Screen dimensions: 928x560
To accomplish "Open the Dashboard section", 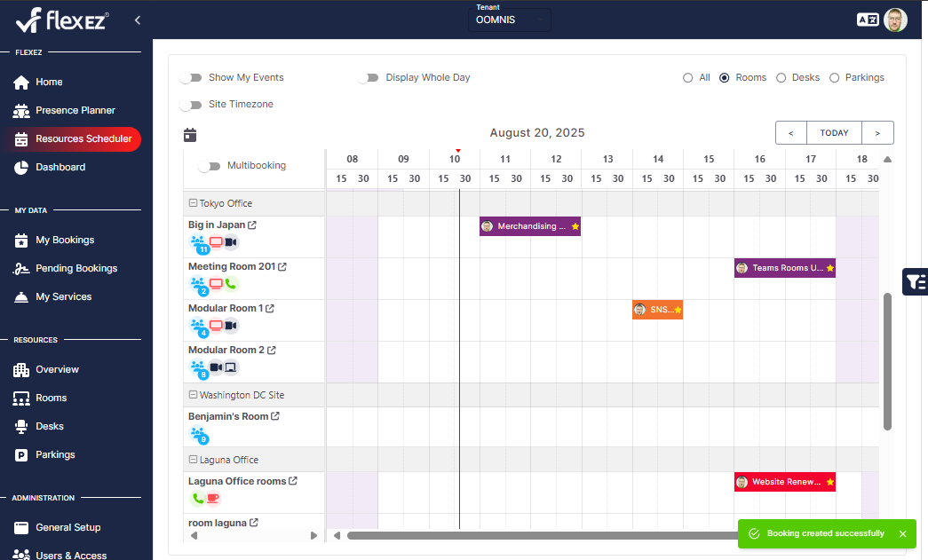I will point(62,167).
